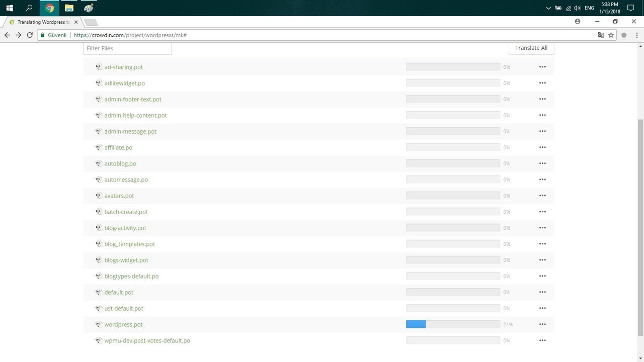Click the wordpress.pot progress bar at 21%
The image size is (644, 362).
point(453,324)
